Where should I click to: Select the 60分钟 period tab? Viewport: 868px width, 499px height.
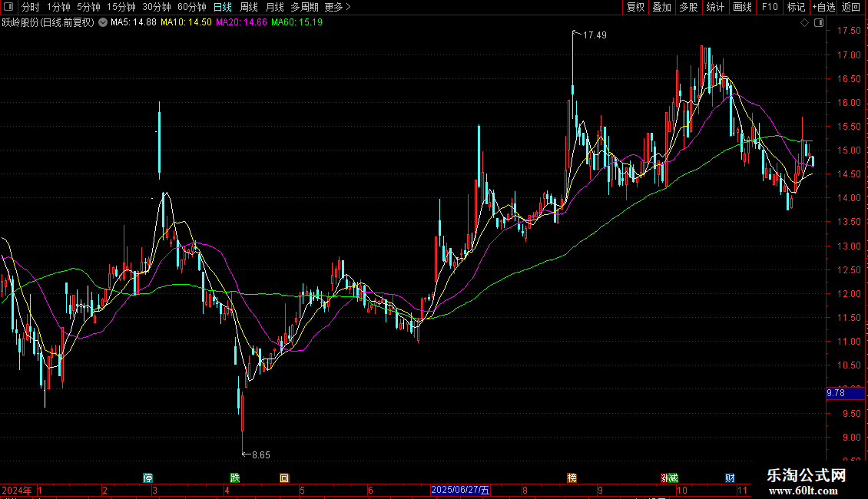pyautogui.click(x=192, y=7)
